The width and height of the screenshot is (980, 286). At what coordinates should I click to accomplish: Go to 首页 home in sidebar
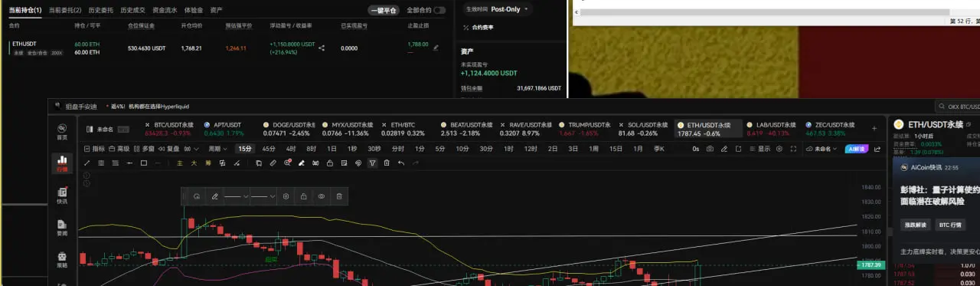[62, 131]
